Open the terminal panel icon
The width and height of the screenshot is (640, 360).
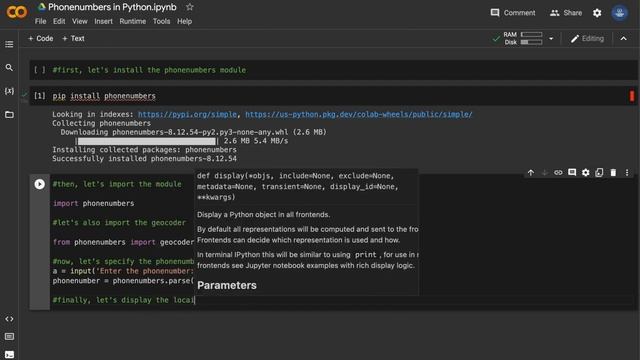pyautogui.click(x=9, y=354)
